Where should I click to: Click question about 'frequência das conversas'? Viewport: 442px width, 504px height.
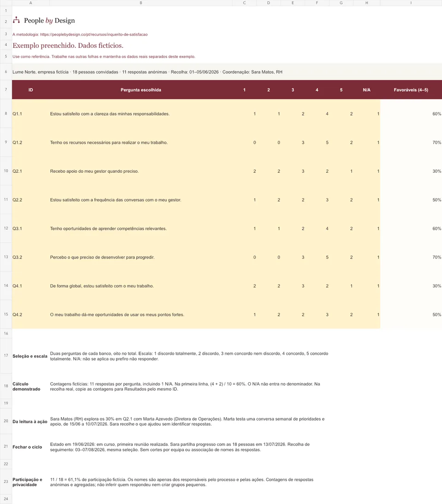point(116,199)
